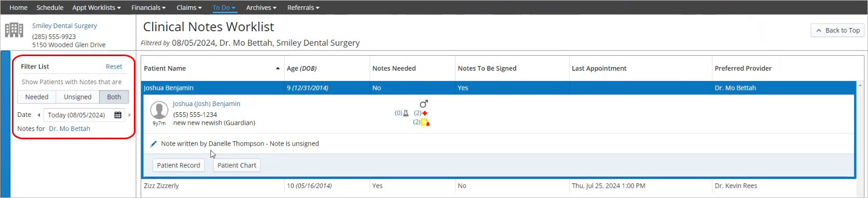Open the yellow patient notes alert icon

click(x=425, y=122)
